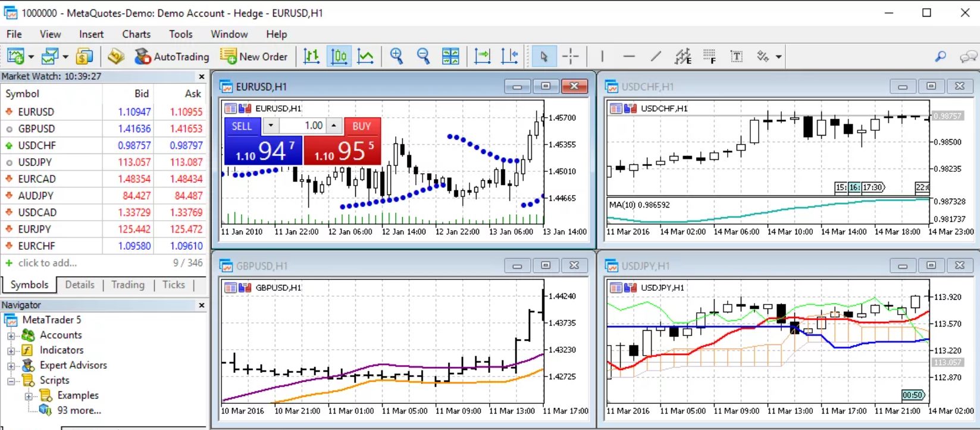This screenshot has width=980, height=430.
Task: Open the New Chart toolbar icon
Action: click(15, 57)
